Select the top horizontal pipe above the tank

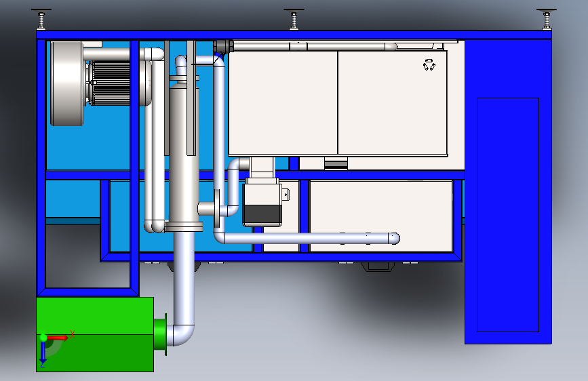pyautogui.click(x=315, y=47)
